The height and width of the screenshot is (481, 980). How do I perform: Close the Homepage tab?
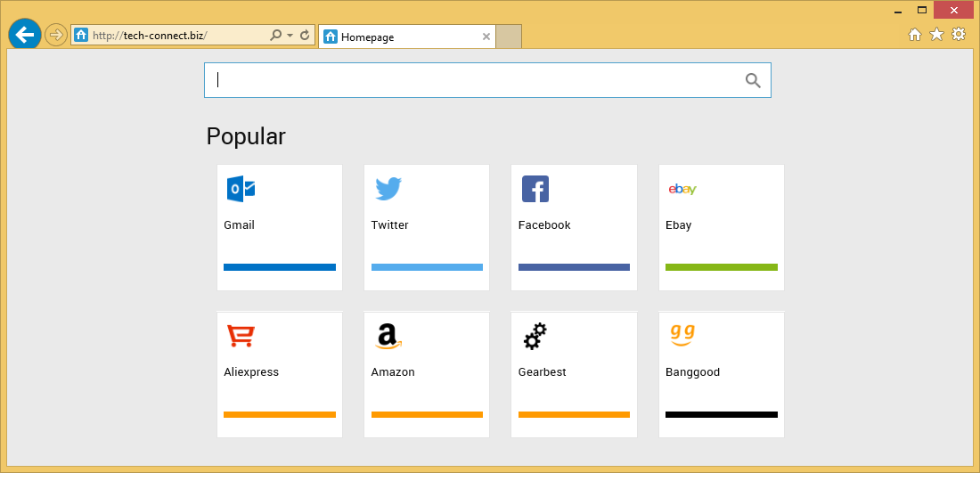486,37
